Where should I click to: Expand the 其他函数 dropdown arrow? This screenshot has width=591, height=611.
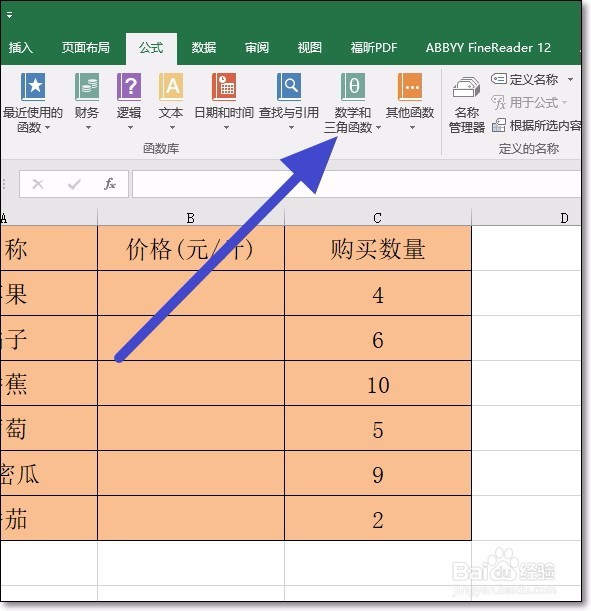(x=412, y=127)
